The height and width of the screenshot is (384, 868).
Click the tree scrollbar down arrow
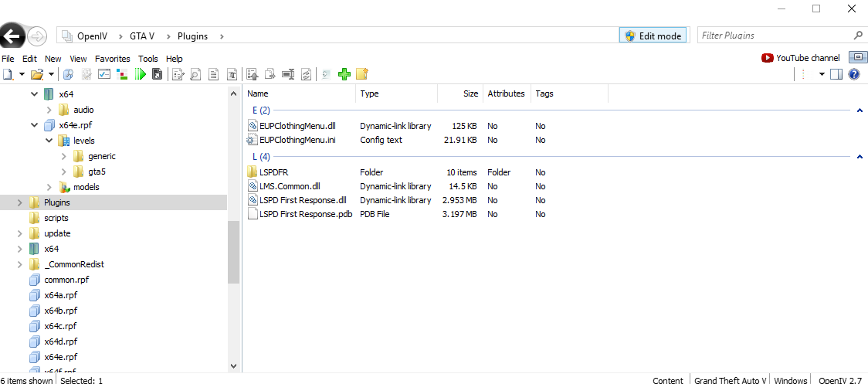pos(234,366)
